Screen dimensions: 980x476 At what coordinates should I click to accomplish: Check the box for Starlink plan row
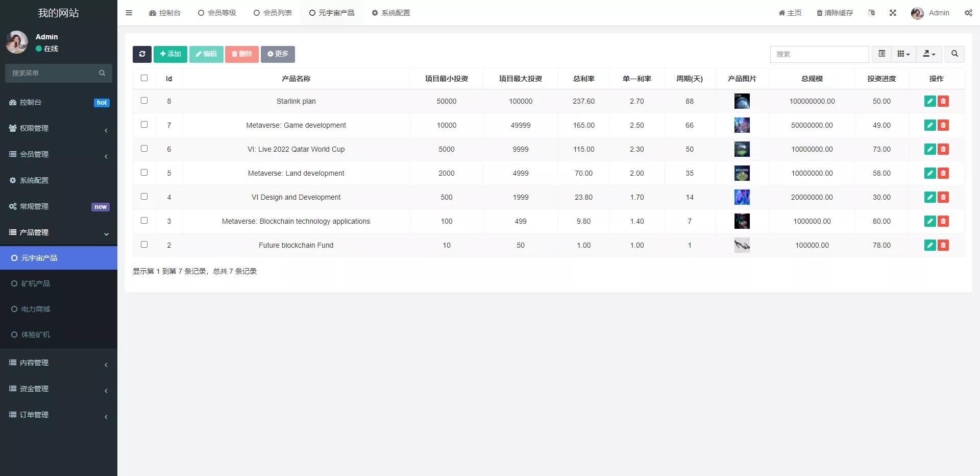[144, 101]
